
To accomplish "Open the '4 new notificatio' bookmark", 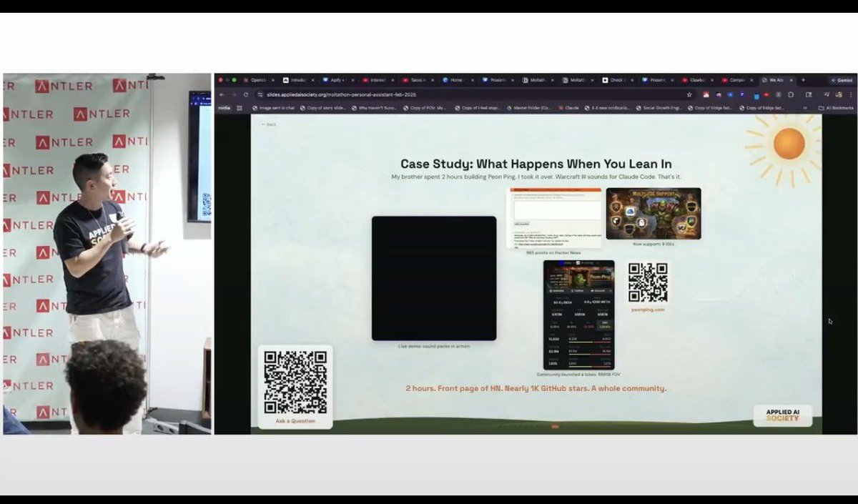I will tap(607, 108).
